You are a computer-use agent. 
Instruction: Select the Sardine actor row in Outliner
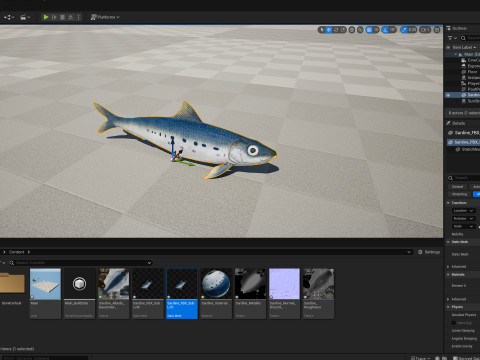(463, 95)
